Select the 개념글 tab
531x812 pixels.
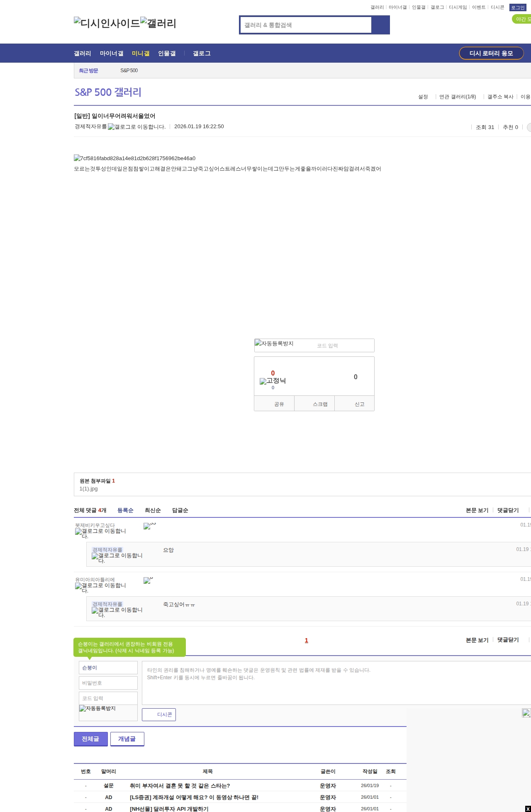pyautogui.click(x=127, y=739)
